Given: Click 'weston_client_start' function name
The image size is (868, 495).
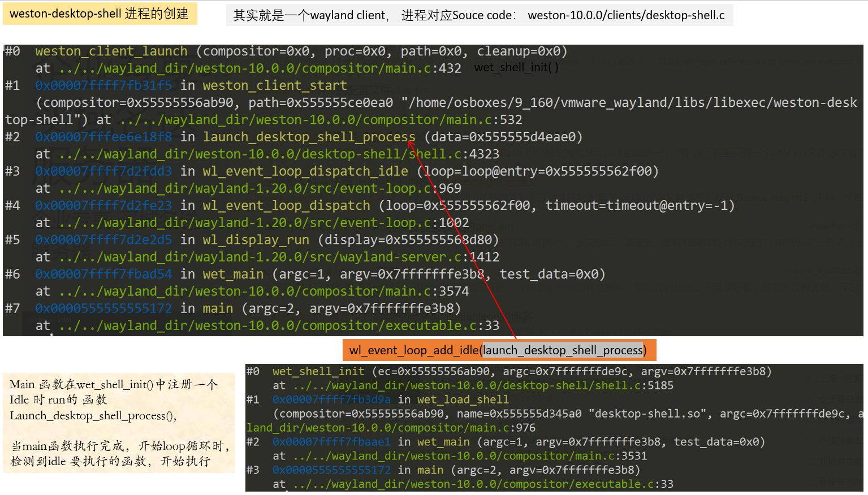Looking at the screenshot, I should tap(275, 85).
